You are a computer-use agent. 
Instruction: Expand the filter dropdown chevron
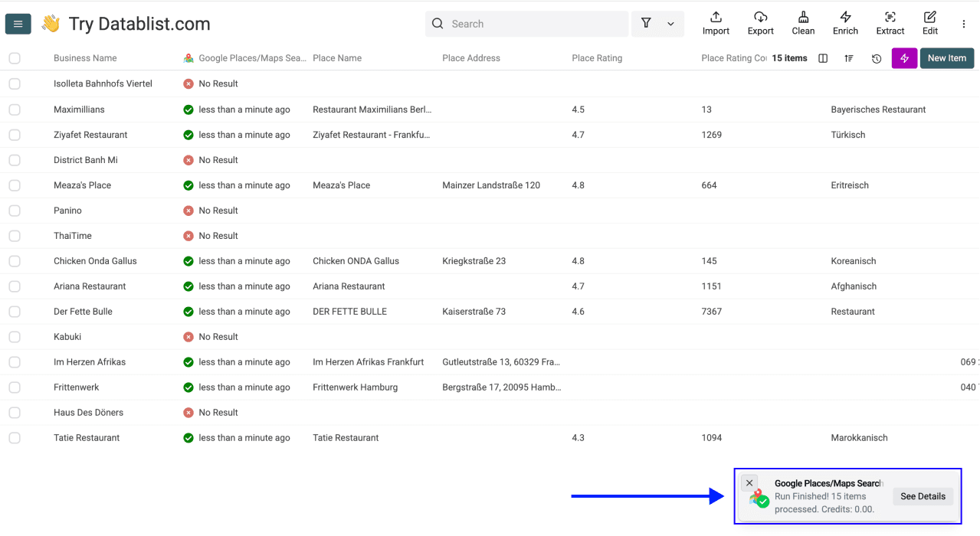(x=670, y=24)
